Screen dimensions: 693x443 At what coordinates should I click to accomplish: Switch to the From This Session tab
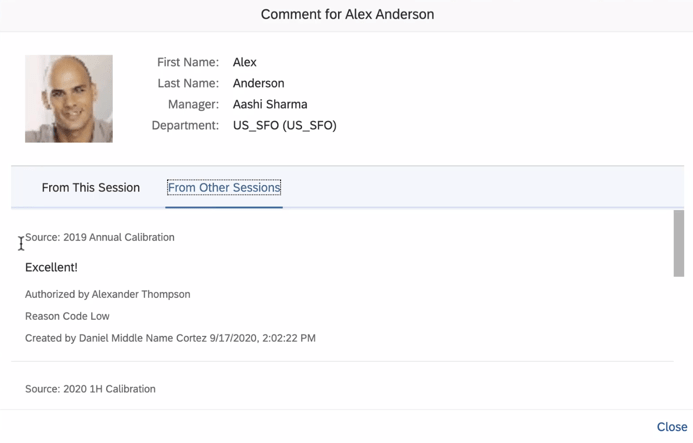click(x=90, y=187)
